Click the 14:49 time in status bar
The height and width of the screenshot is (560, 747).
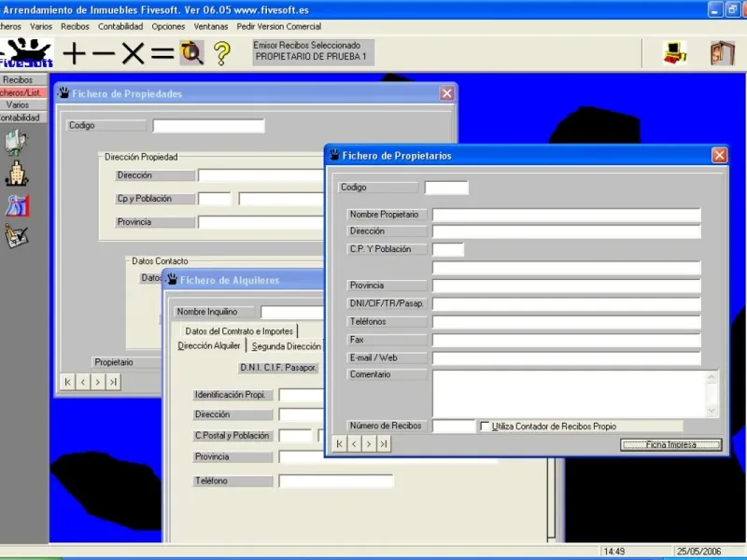coord(614,552)
